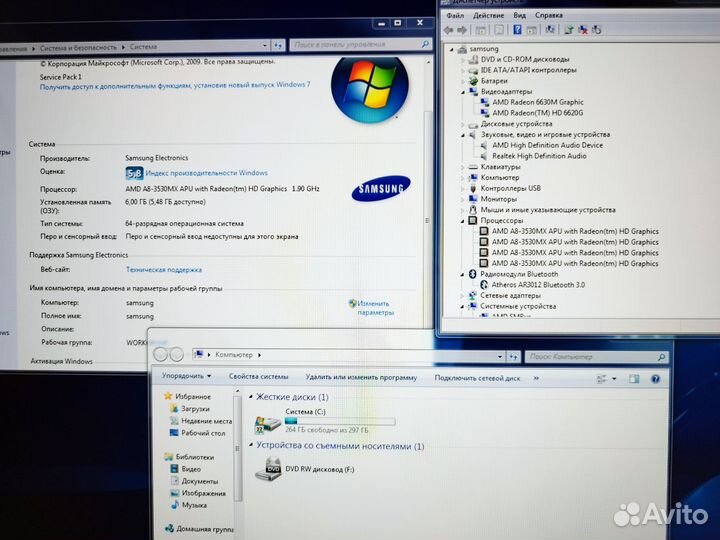Image resolution: width=720 pixels, height=540 pixels.
Task: Open the Файл menu in Device Manager
Action: point(455,15)
